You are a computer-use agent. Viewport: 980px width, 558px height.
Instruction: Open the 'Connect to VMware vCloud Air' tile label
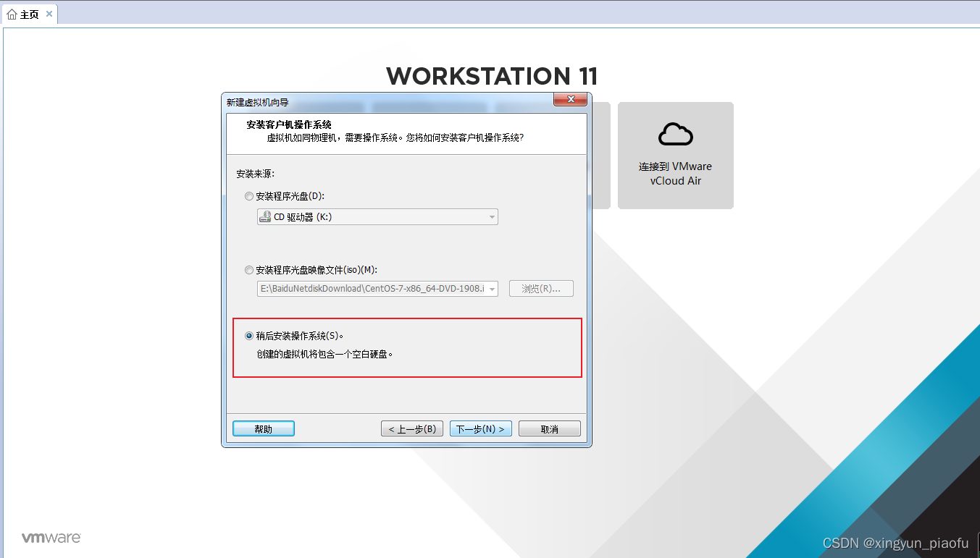676,174
